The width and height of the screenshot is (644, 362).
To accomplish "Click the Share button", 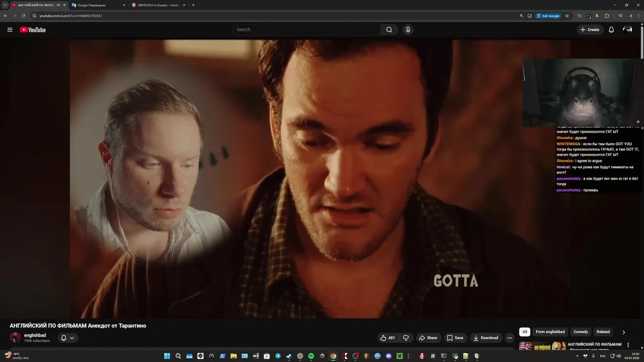I will [428, 338].
